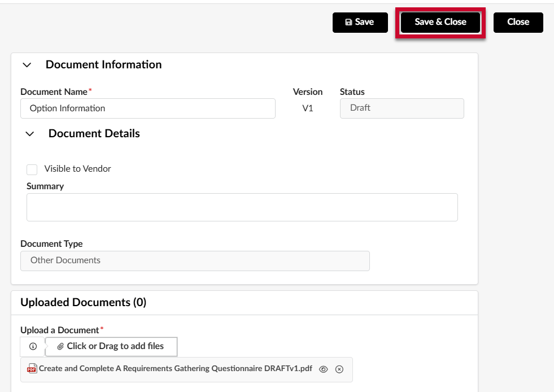Click into the Summary text area
The height and width of the screenshot is (392, 554).
click(242, 207)
